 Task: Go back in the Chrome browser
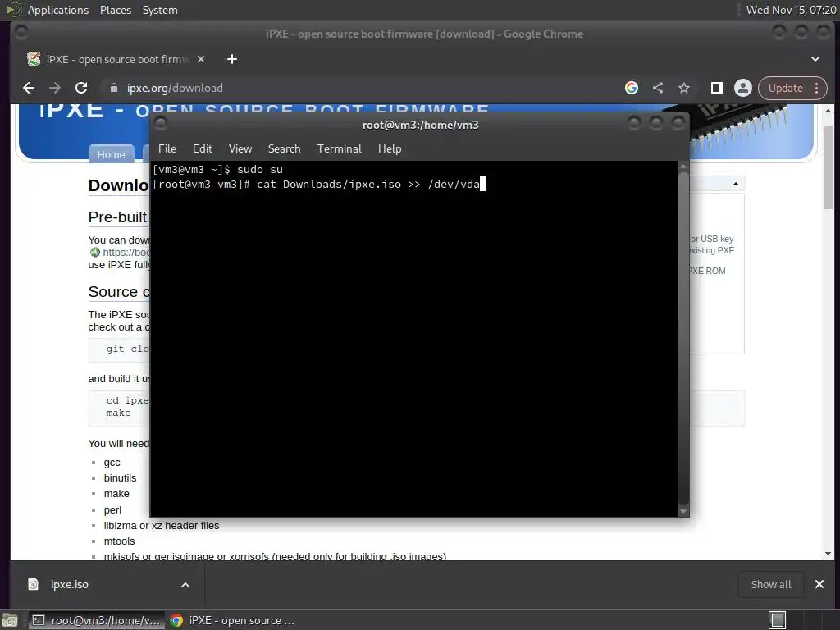[29, 88]
